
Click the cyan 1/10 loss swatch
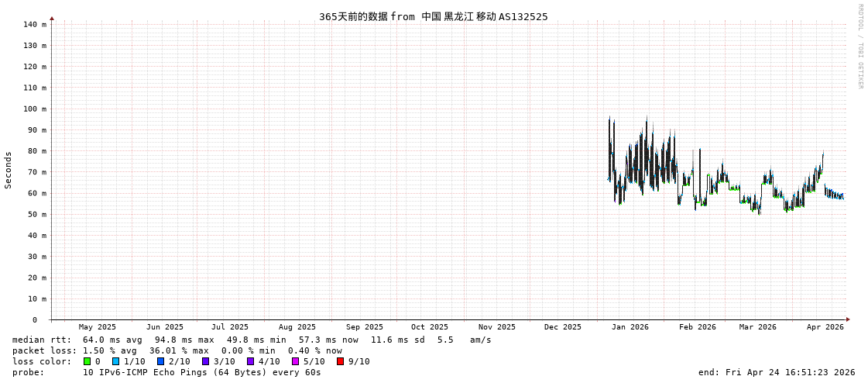[115, 361]
